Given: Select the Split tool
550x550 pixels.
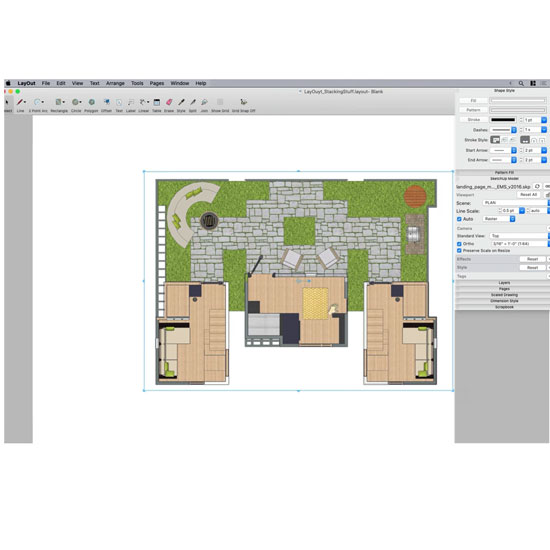Looking at the screenshot, I should click(x=193, y=102).
